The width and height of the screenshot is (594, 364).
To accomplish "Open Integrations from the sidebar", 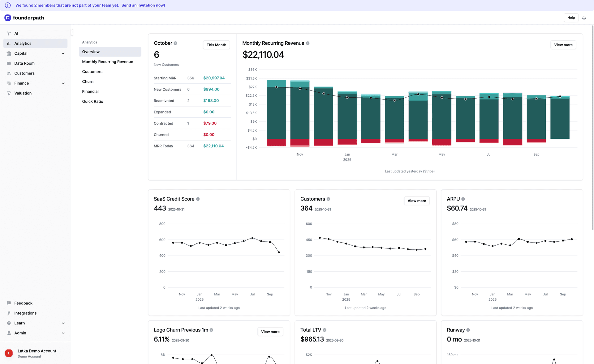I will tap(25, 313).
